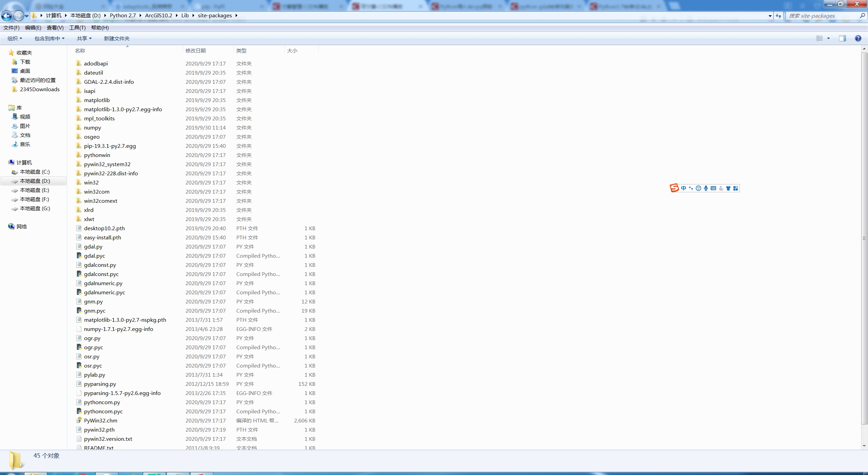Click ArcGIS10.2 in the breadcrumb path
This screenshot has width=868, height=475.
pos(158,16)
